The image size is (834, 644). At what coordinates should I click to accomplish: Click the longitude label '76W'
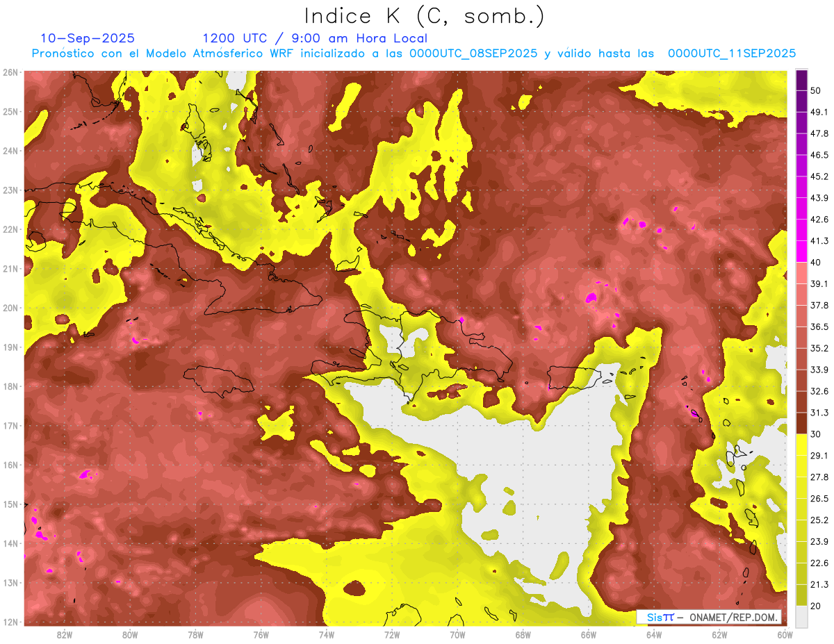tap(261, 635)
